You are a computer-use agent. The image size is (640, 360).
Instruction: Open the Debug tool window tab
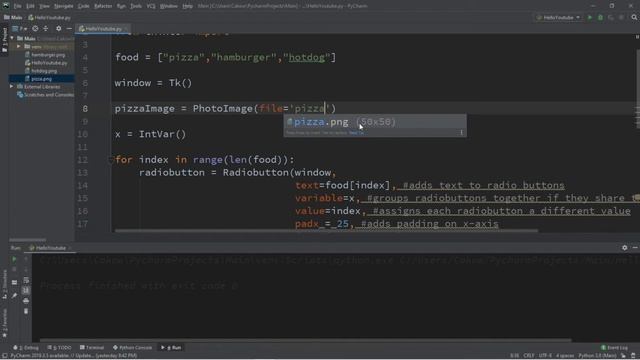pos(26,348)
